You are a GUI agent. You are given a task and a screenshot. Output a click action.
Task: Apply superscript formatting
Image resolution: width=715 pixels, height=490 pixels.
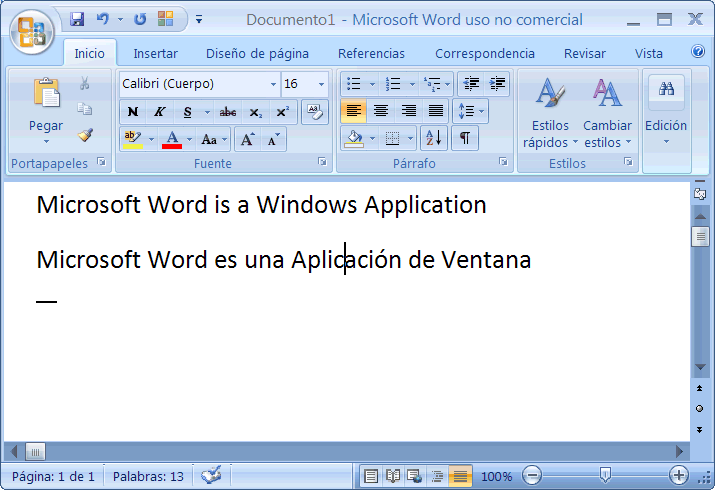pos(283,112)
